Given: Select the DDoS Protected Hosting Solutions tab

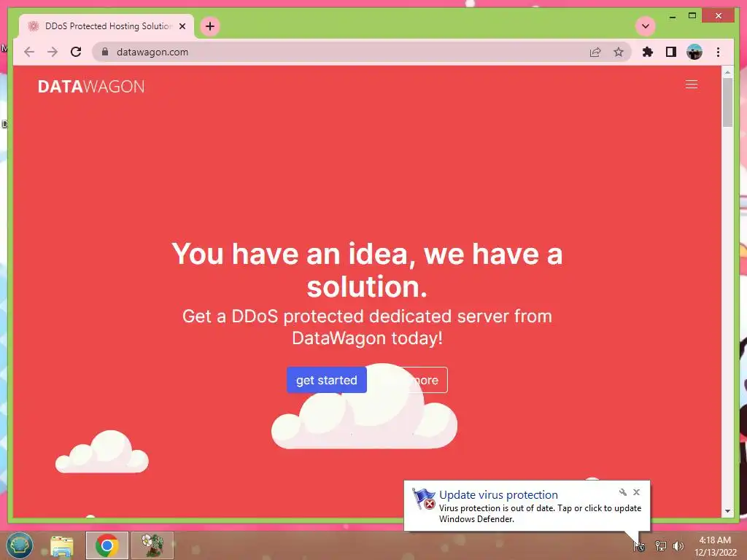Looking at the screenshot, I should tap(107, 26).
